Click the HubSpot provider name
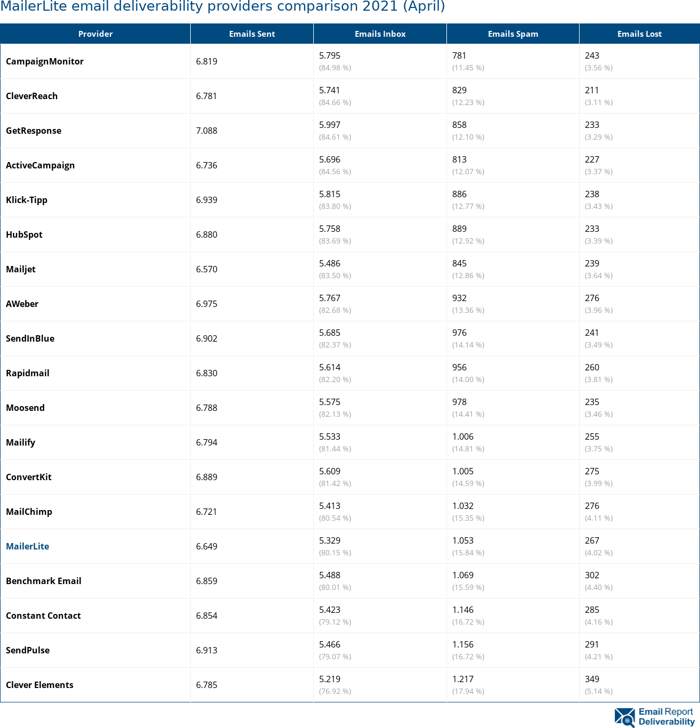700x728 pixels. coord(24,234)
